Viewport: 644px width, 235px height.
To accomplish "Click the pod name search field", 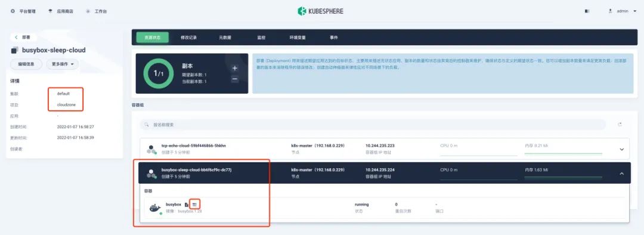I will 373,125.
